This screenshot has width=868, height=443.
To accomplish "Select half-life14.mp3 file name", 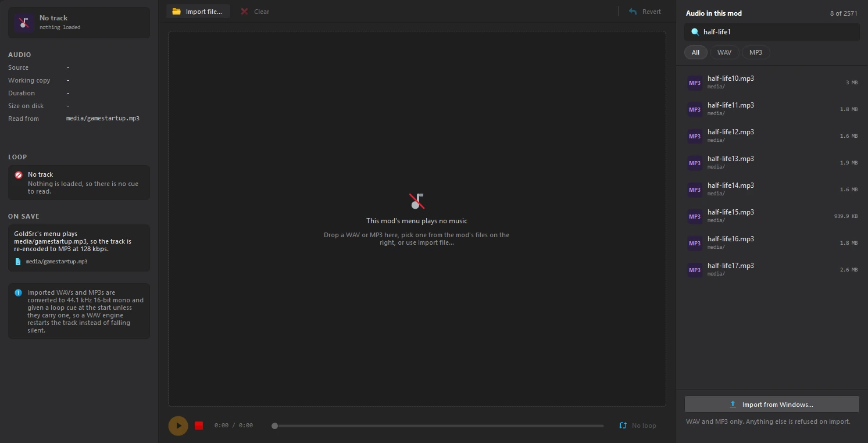I will (x=731, y=185).
